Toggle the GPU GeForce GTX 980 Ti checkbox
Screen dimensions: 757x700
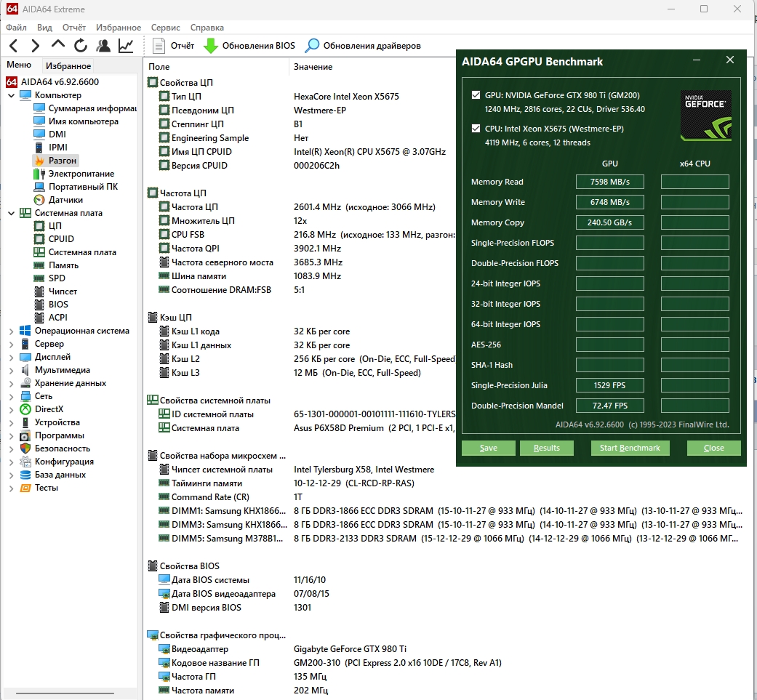[476, 95]
